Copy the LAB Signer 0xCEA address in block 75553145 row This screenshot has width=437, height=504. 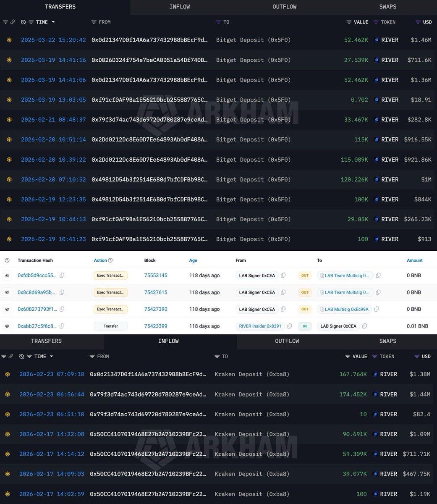(283, 276)
